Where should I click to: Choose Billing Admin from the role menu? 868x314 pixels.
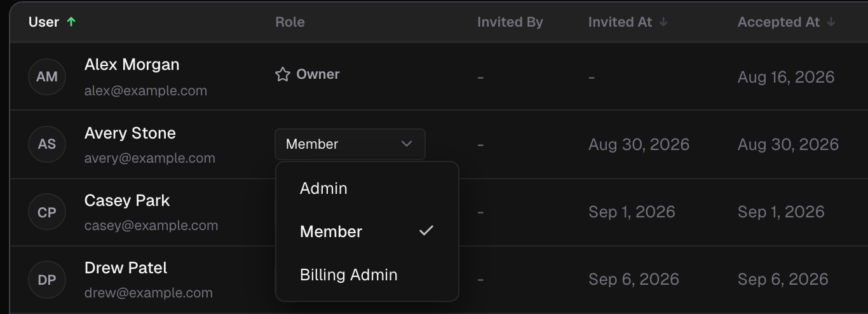tap(367, 275)
